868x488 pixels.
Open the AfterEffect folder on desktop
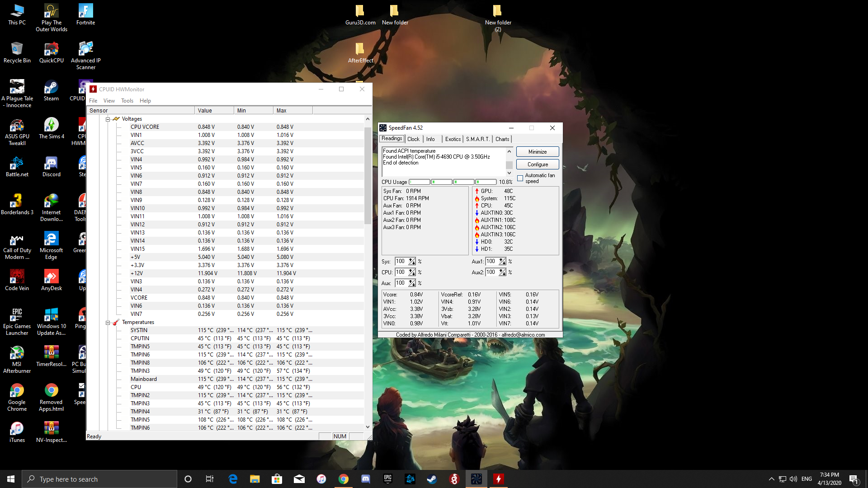[360, 52]
